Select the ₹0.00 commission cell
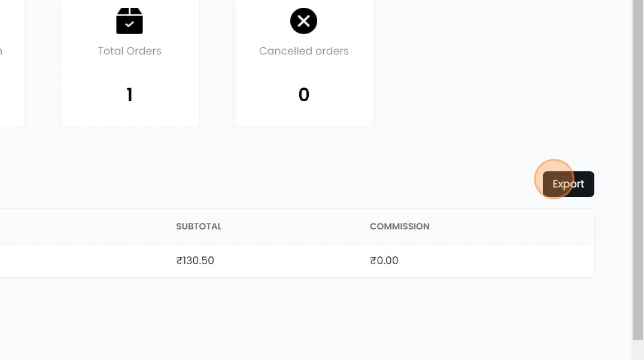 coord(384,261)
